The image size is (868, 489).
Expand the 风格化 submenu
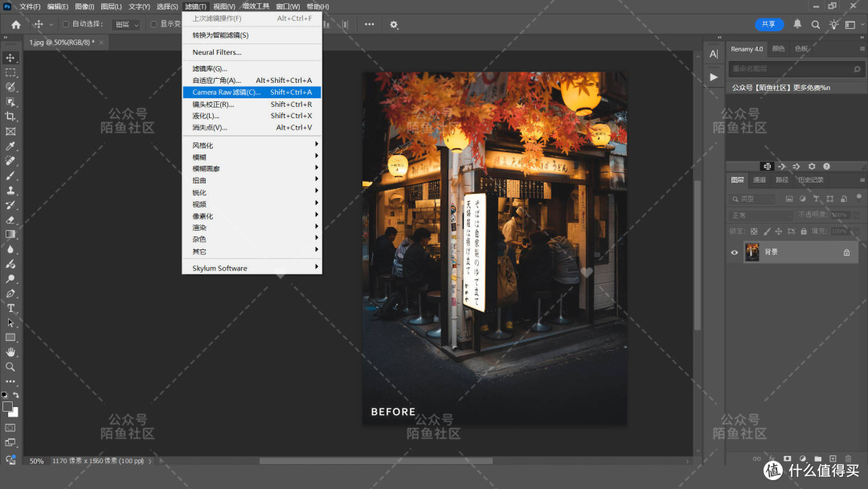pos(252,145)
